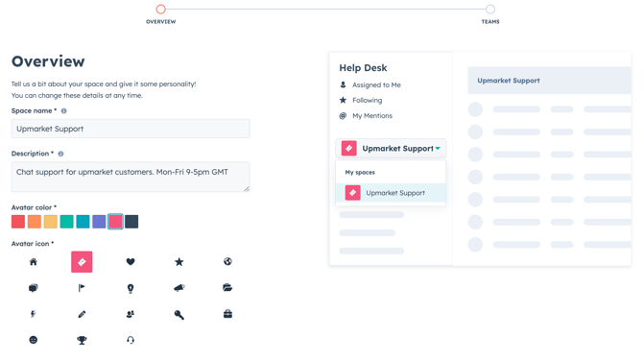
Task: Select the trophy avatar icon
Action: coord(82,340)
